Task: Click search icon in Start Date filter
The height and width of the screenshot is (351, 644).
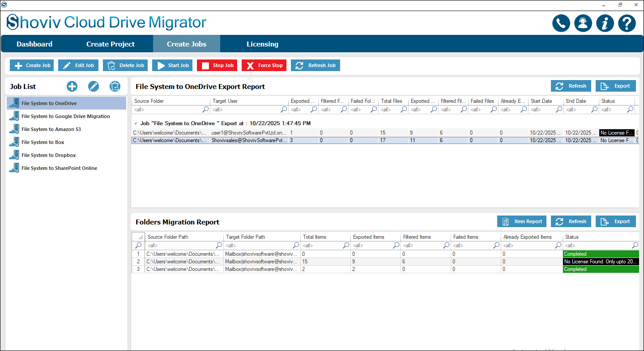Action: point(559,110)
